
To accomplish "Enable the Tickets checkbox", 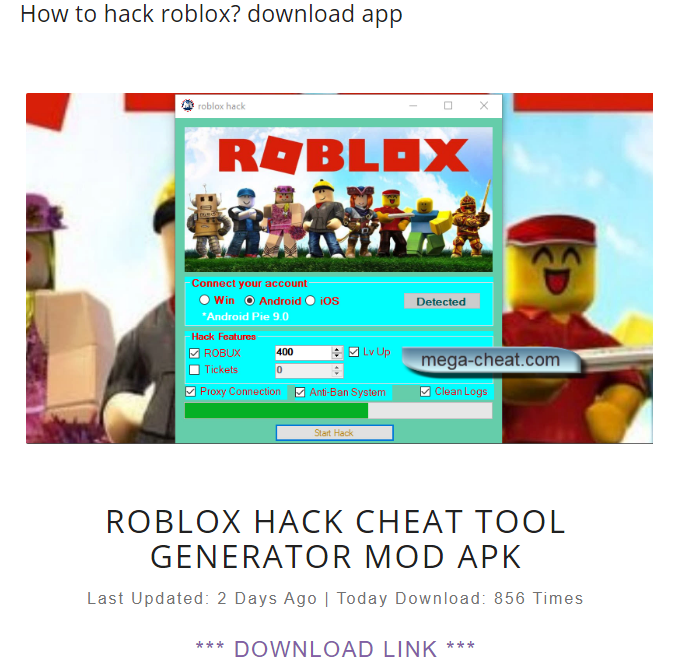I will pyautogui.click(x=195, y=370).
